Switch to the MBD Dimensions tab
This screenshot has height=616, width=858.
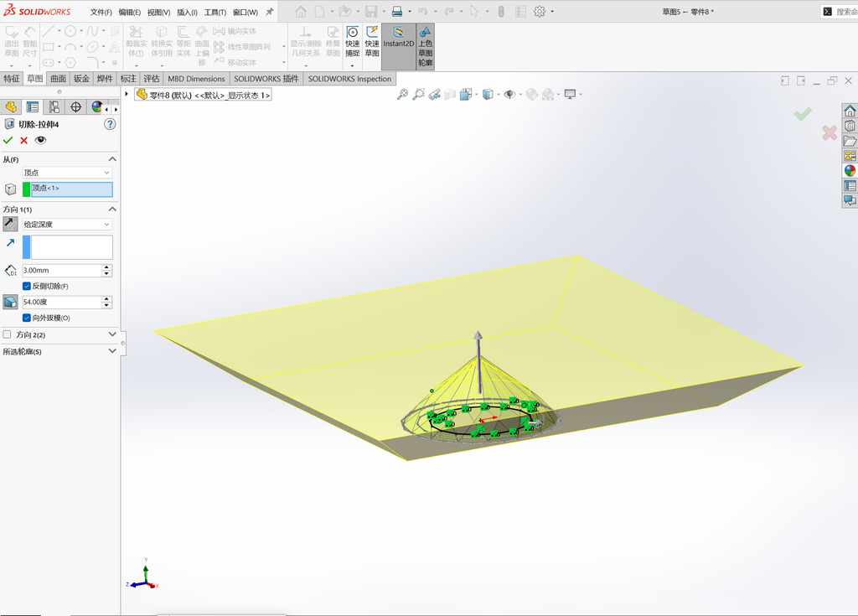click(x=196, y=78)
